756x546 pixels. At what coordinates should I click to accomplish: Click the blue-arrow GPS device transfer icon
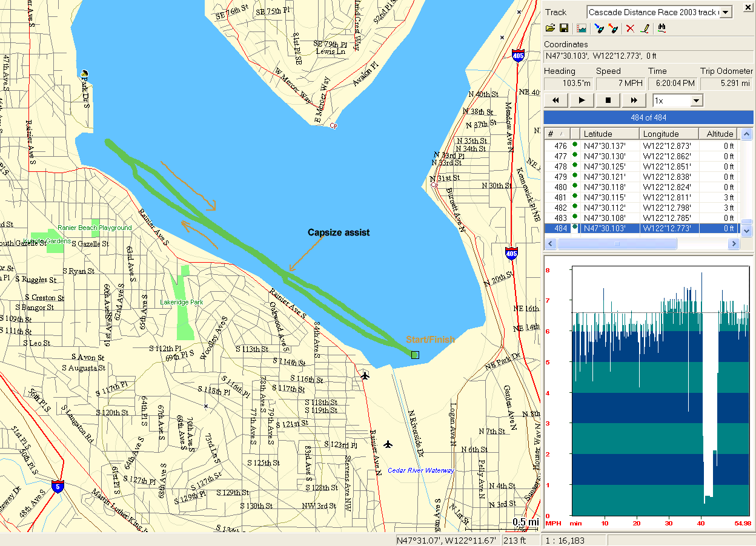(599, 28)
